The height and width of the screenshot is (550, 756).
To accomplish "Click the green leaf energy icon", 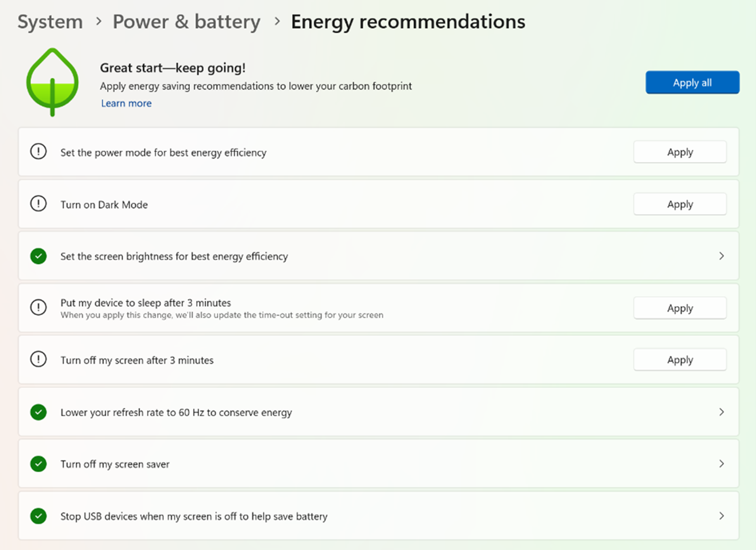I will [52, 82].
